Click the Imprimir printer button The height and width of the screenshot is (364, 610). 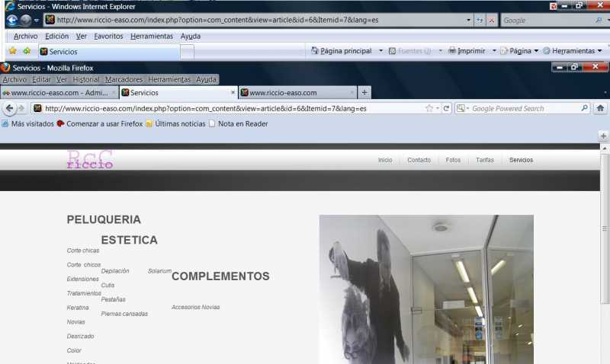coord(467,51)
